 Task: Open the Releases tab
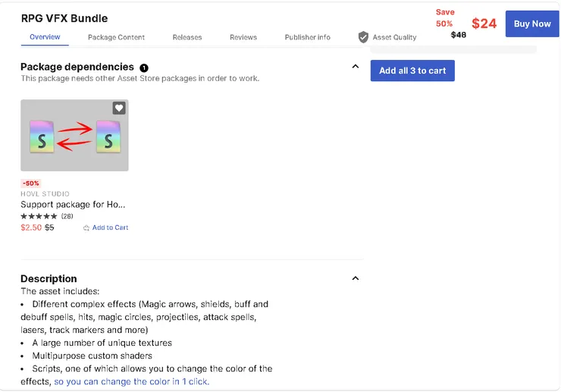point(187,37)
